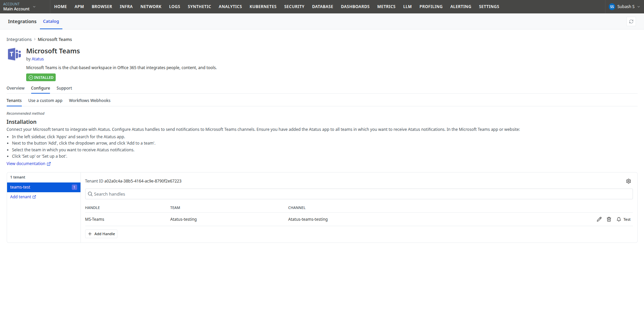Click the INSTALLED status badge
This screenshot has width=644, height=311.
click(41, 77)
